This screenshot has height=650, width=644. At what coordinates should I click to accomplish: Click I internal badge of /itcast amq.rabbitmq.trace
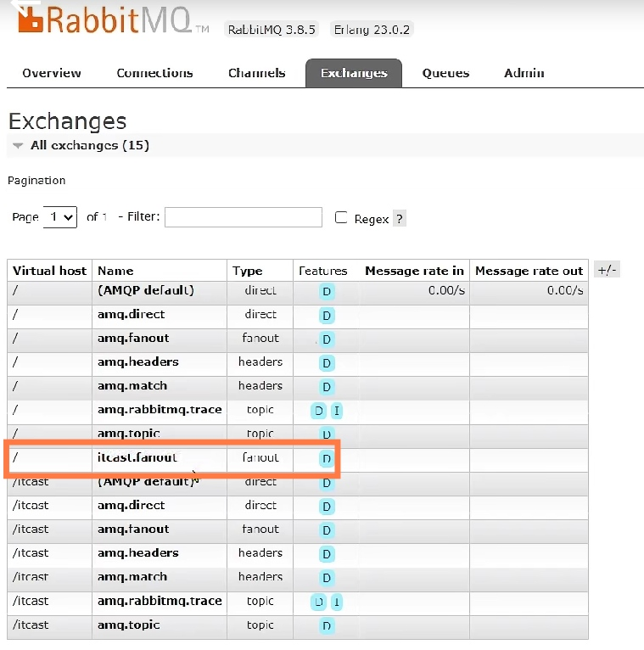(337, 602)
